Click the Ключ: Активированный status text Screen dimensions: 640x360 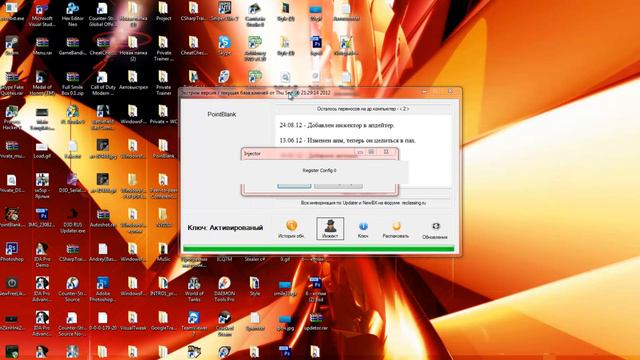pos(225,228)
